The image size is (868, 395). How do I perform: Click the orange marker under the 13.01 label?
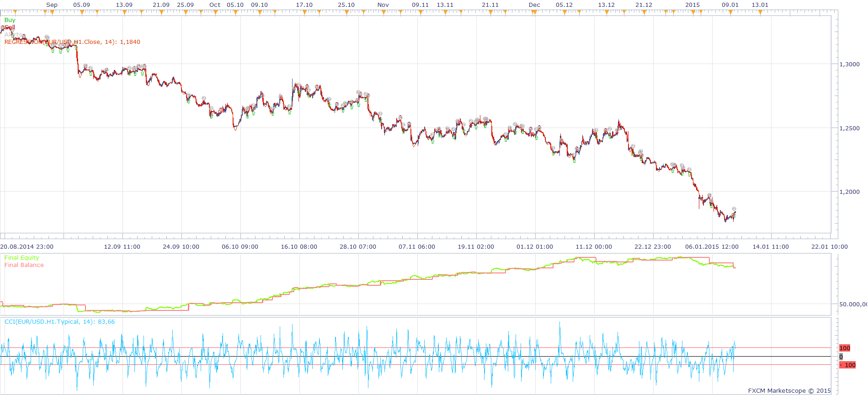760,12
